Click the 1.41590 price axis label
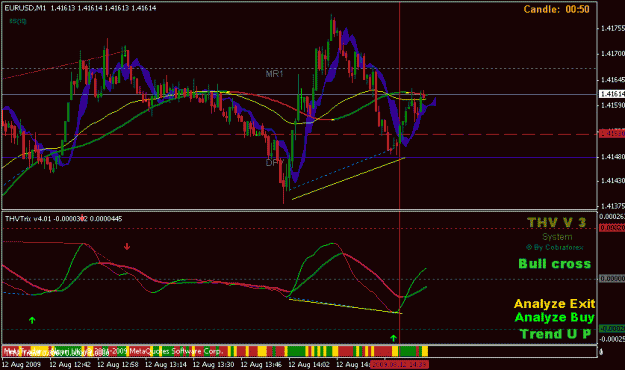Viewport: 625px width, 370px height. point(613,105)
